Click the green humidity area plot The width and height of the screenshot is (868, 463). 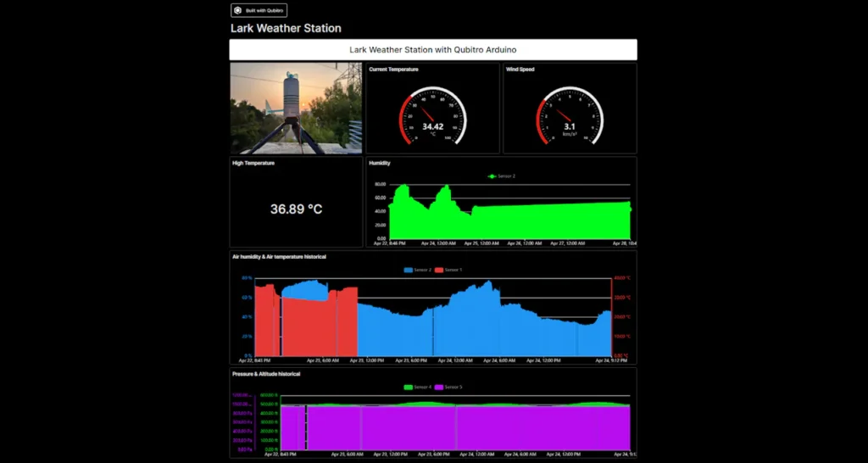pyautogui.click(x=509, y=221)
